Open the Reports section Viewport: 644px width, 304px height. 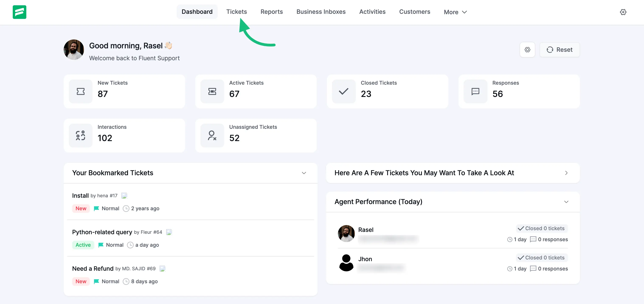coord(271,11)
